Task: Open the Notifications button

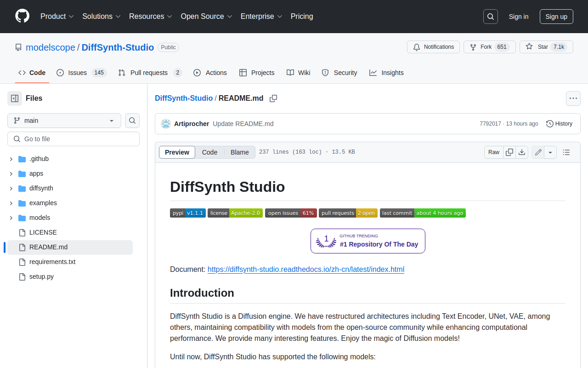Action: (x=433, y=47)
